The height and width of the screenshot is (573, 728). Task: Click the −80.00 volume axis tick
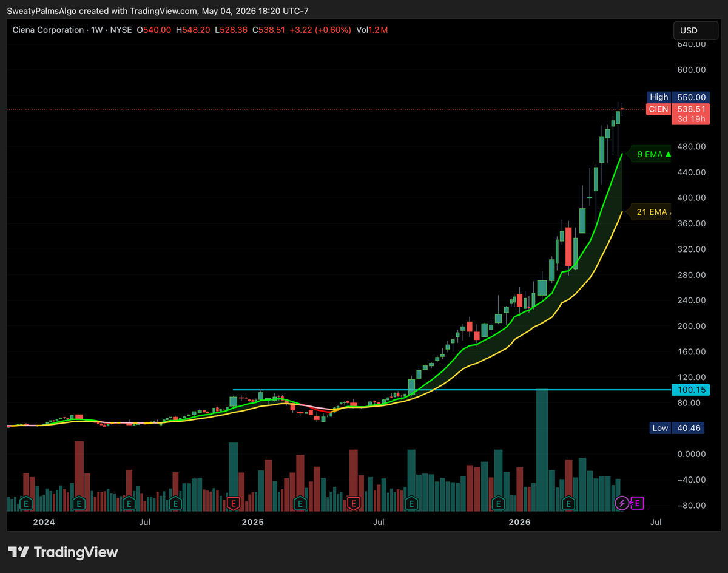pyautogui.click(x=691, y=505)
